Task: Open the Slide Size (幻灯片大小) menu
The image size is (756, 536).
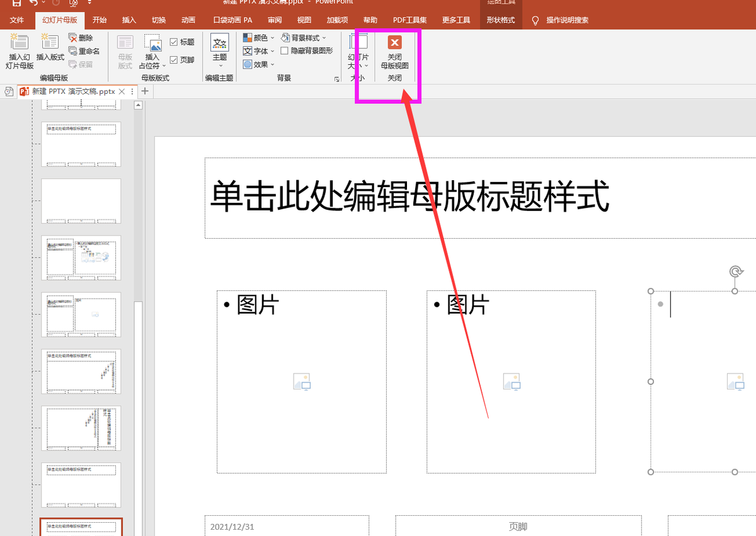Action: [x=358, y=52]
